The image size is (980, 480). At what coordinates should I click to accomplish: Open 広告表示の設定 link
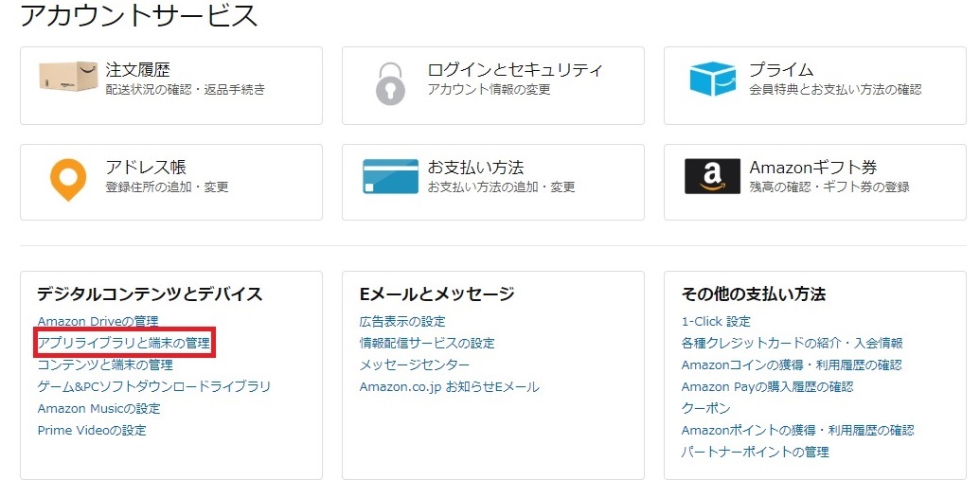pos(402,321)
